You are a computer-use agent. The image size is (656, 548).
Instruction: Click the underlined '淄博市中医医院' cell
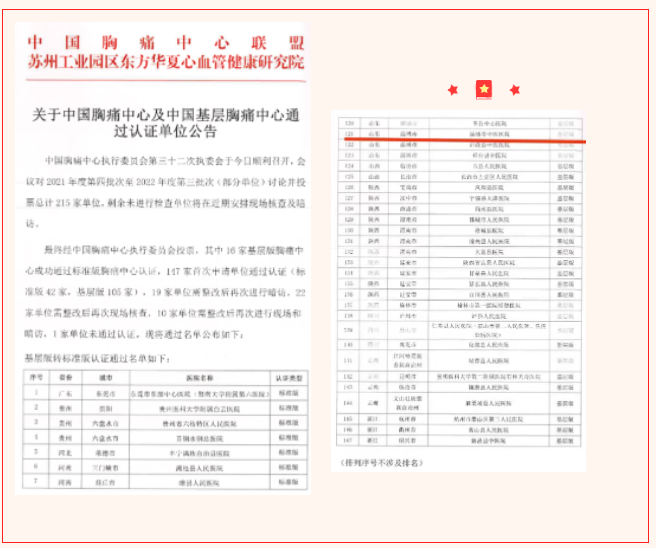pyautogui.click(x=489, y=134)
